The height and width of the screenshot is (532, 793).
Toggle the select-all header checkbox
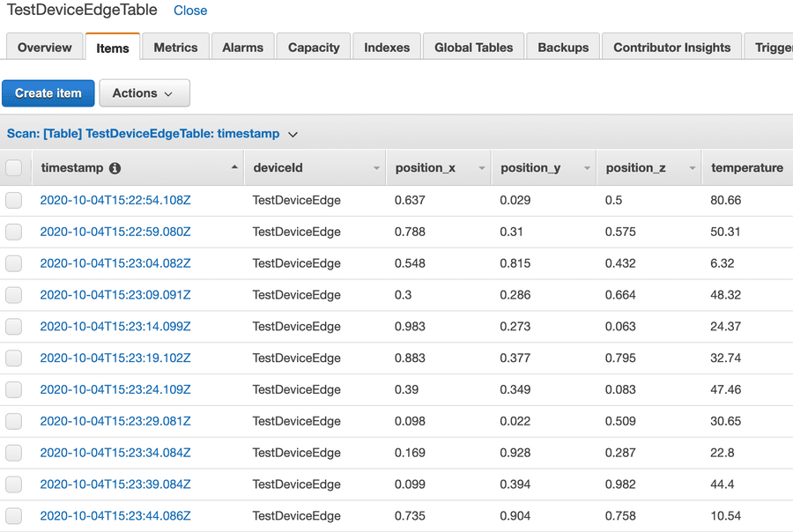click(x=14, y=167)
